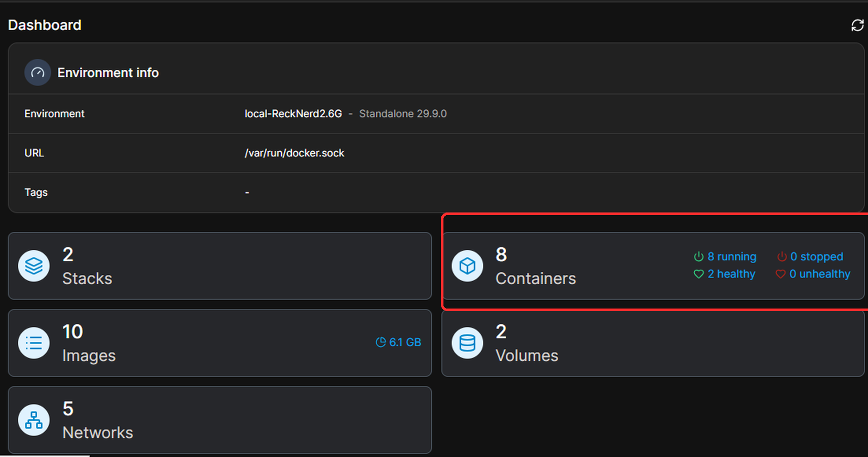The width and height of the screenshot is (868, 457).
Task: Click the Standalone 29.9.0 version text
Action: coord(403,114)
